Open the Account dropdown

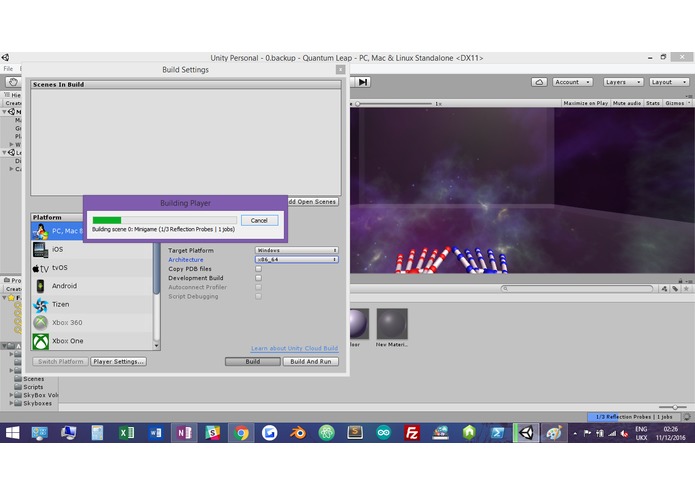point(573,82)
